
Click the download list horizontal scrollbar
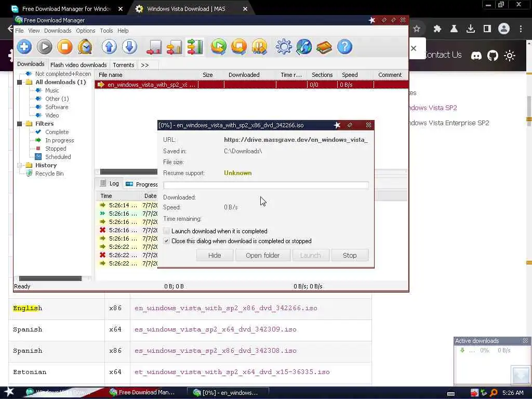click(x=129, y=171)
